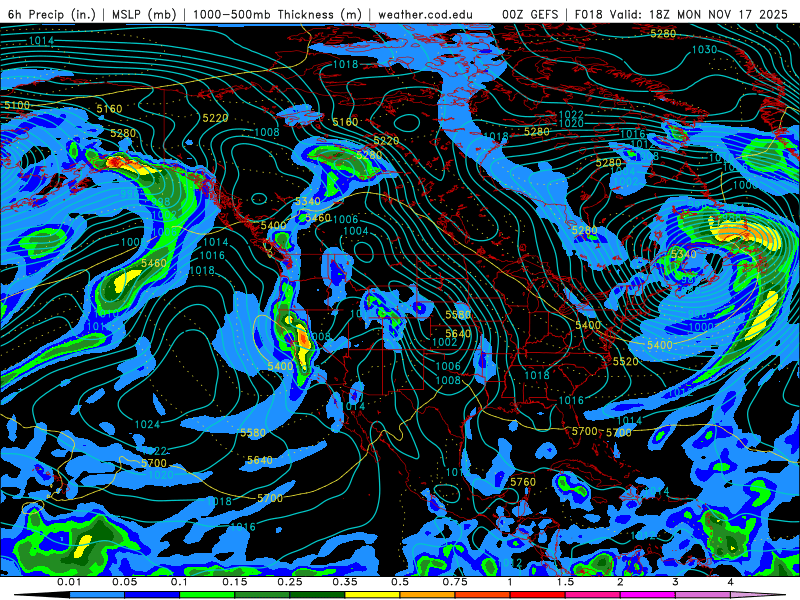
Task: Click the red 1–1.5 legend swatch
Action: 538,595
